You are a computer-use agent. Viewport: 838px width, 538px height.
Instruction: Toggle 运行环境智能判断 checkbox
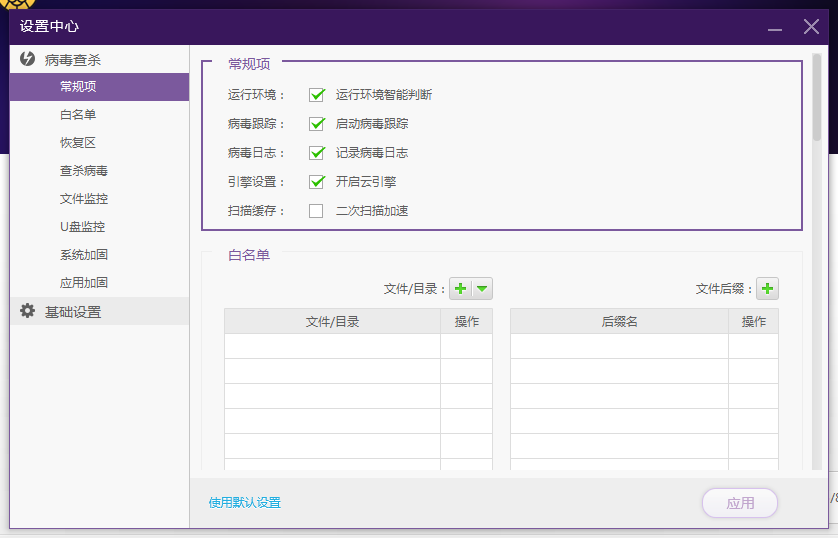316,95
